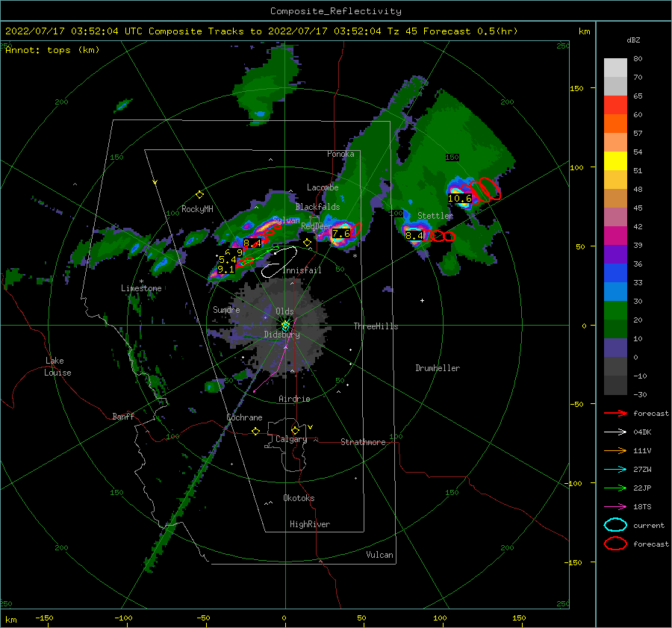This screenshot has width=672, height=628.
Task: Click the Limestone label
Action: point(141,288)
